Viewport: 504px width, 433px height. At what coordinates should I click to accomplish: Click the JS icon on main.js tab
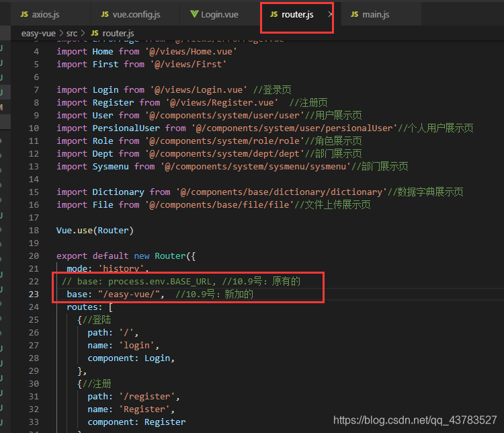355,15
